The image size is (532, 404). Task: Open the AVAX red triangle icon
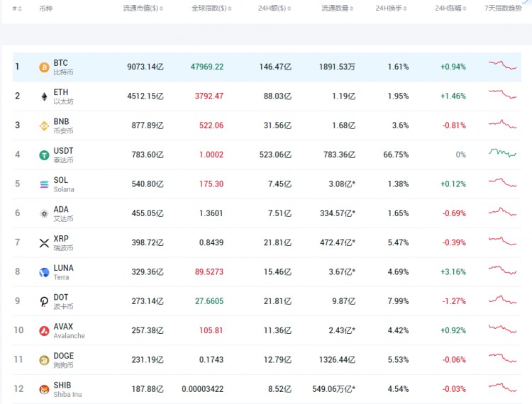[44, 331]
